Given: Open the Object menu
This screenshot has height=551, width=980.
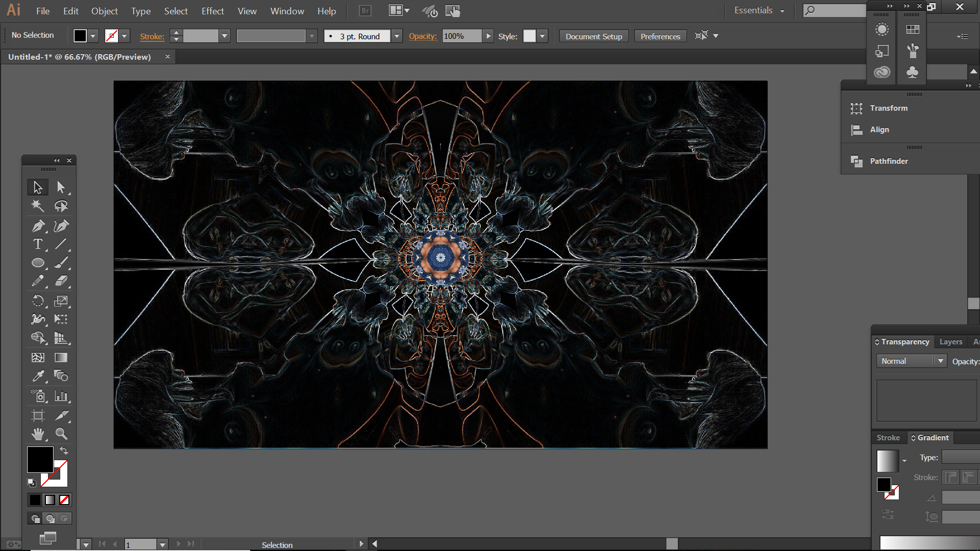Looking at the screenshot, I should coord(105,11).
